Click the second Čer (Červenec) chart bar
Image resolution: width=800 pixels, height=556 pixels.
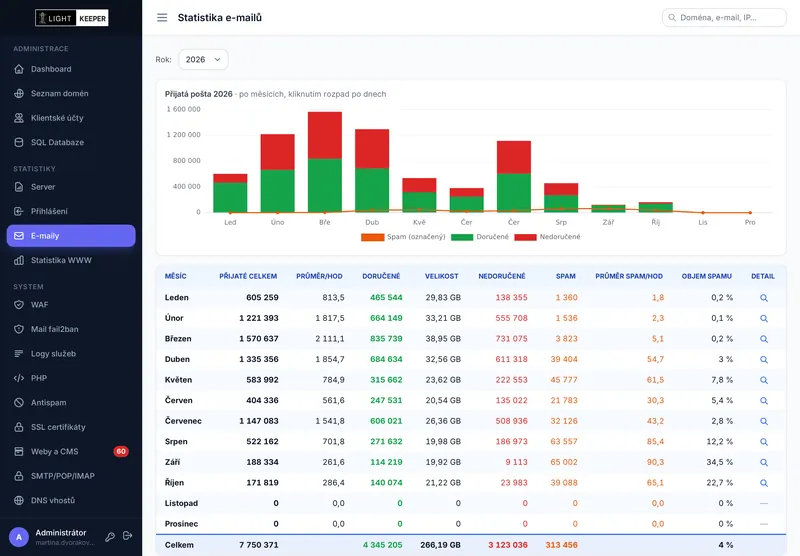[514, 176]
